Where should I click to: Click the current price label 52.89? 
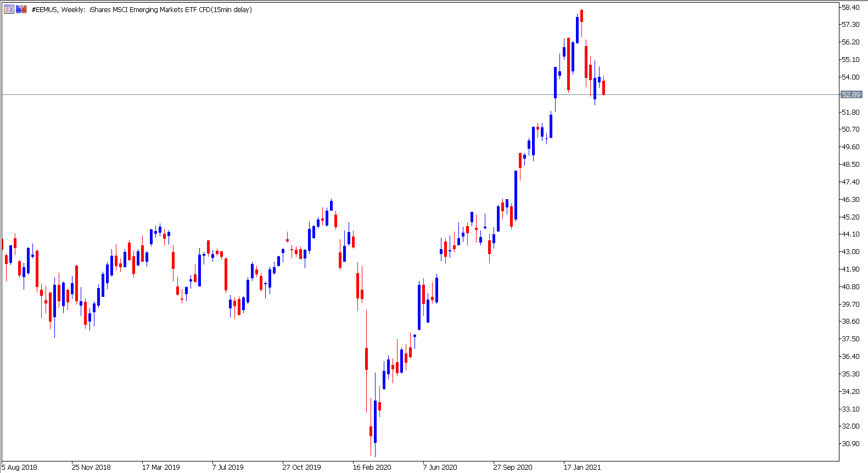[851, 95]
